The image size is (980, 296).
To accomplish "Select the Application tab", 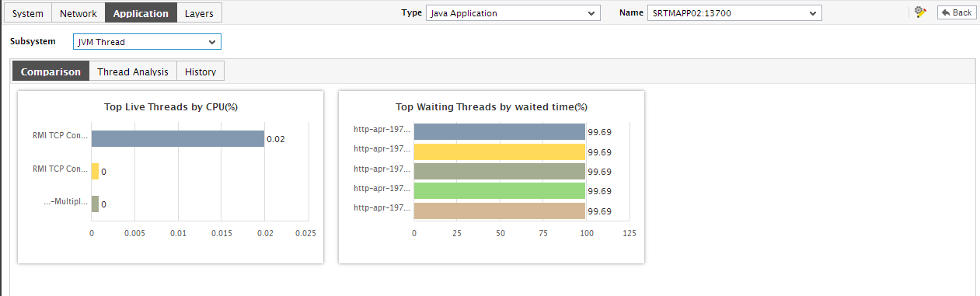I will [141, 13].
